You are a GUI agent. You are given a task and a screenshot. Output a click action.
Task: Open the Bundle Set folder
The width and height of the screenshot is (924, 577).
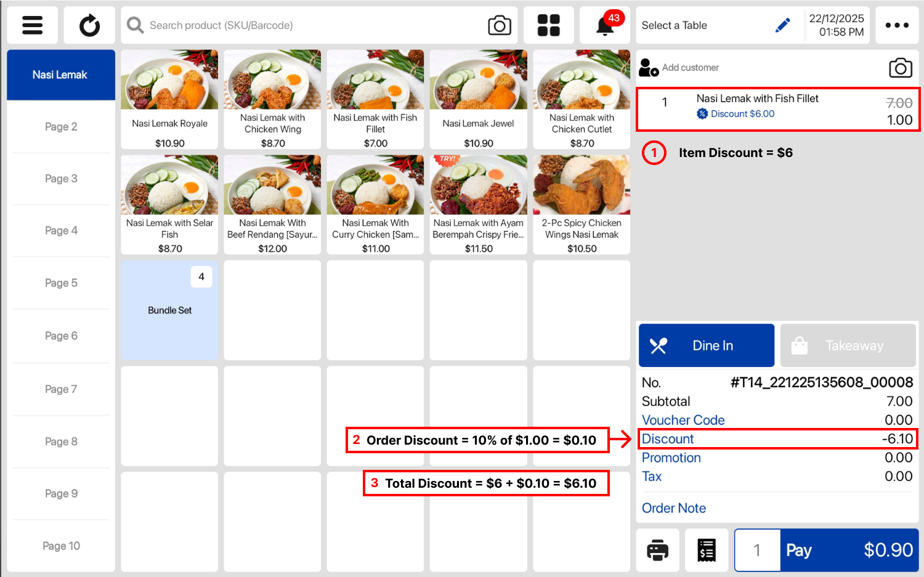click(169, 310)
